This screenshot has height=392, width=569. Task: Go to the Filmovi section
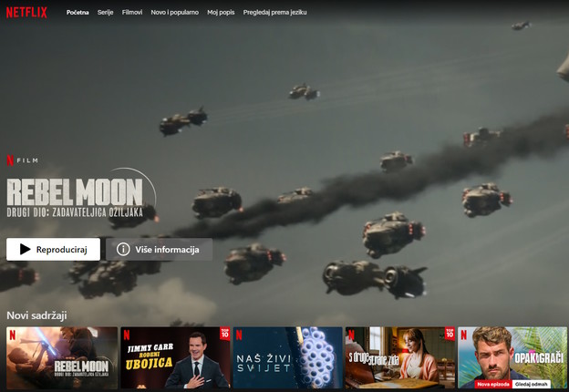click(x=132, y=13)
